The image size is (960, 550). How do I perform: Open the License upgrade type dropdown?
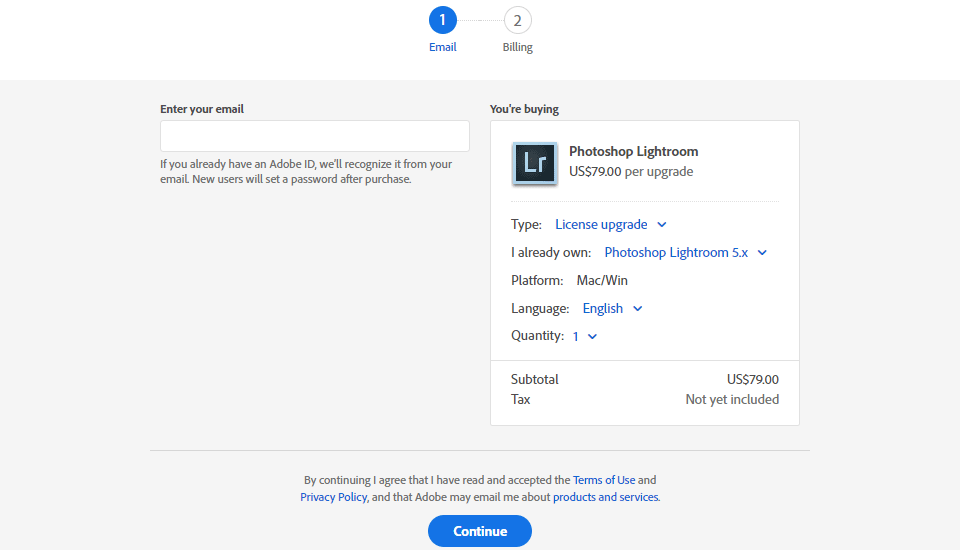point(610,224)
